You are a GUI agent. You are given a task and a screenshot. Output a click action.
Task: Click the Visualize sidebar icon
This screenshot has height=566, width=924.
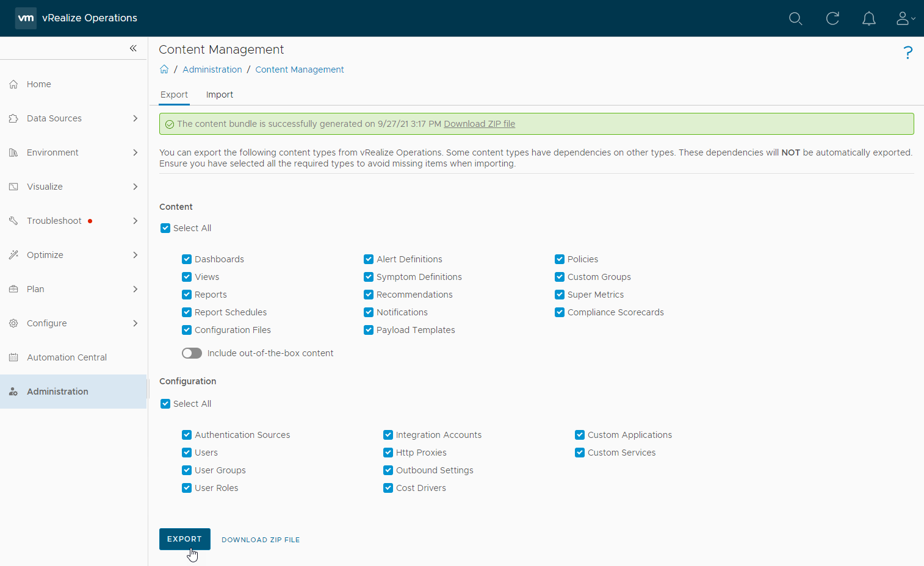tap(13, 187)
